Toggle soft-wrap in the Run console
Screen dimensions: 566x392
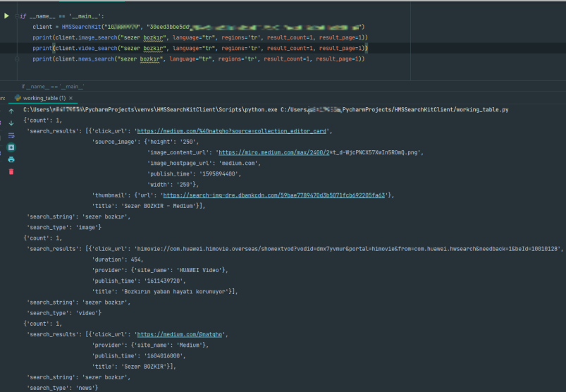point(11,135)
